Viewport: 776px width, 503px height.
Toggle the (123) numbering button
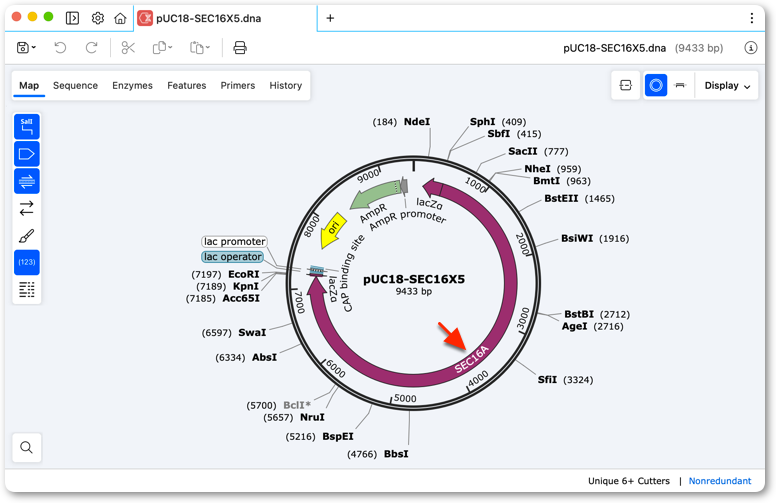pyautogui.click(x=27, y=262)
